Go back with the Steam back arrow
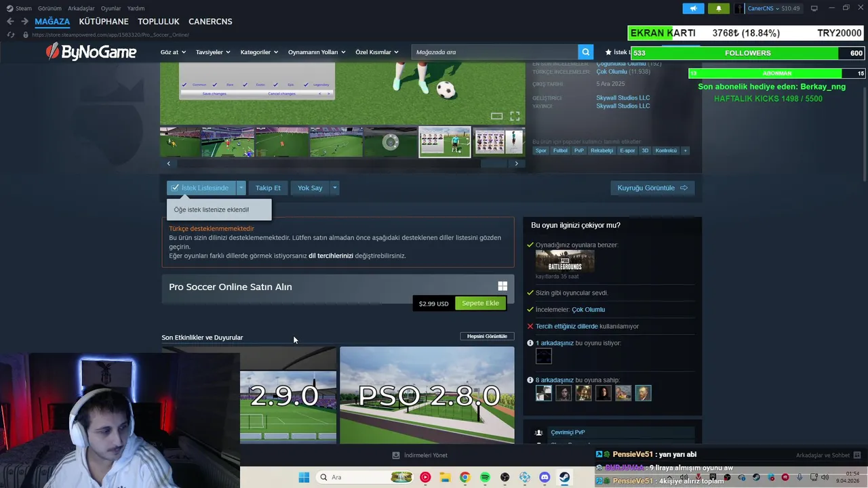 [x=10, y=22]
